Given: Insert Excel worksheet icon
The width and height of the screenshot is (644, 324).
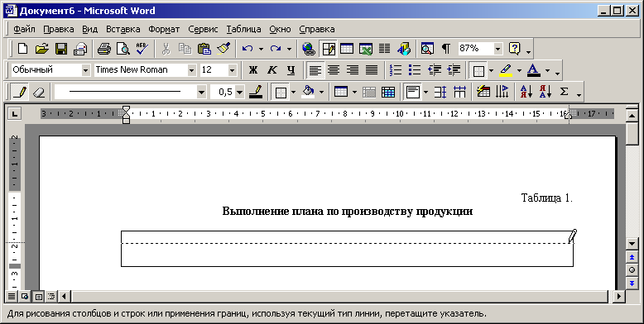Looking at the screenshot, I should (x=366, y=49).
